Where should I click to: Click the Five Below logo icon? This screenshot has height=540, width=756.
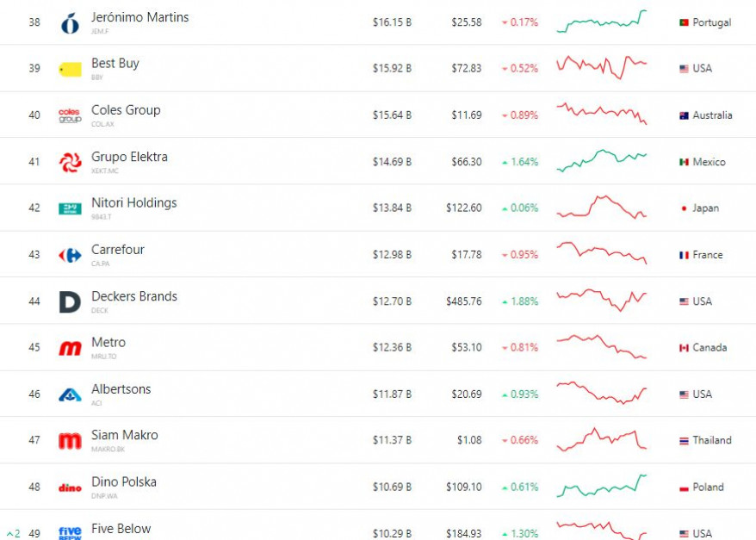click(70, 532)
